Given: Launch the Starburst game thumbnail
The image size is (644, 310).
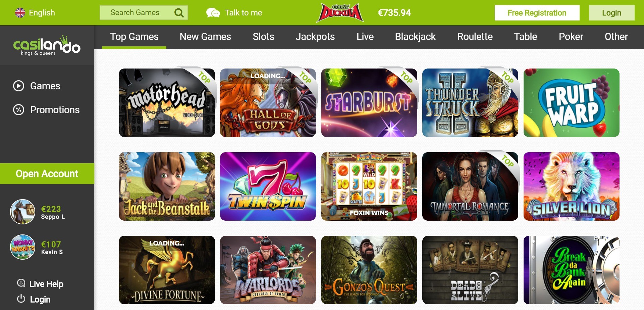Looking at the screenshot, I should click(x=369, y=103).
